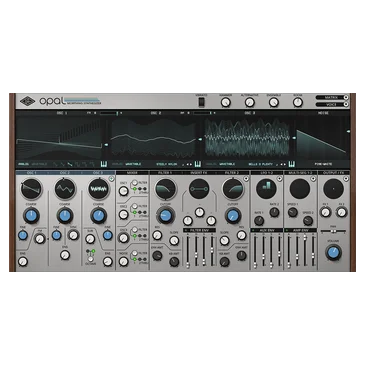
Task: Click the LFO bars shape display
Action: pos(266,189)
